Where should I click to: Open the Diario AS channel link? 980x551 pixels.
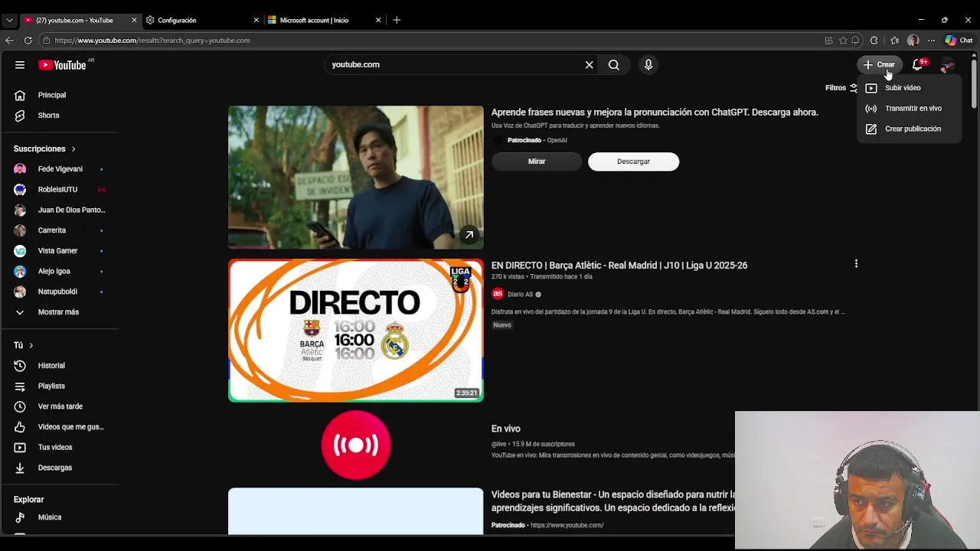click(520, 295)
